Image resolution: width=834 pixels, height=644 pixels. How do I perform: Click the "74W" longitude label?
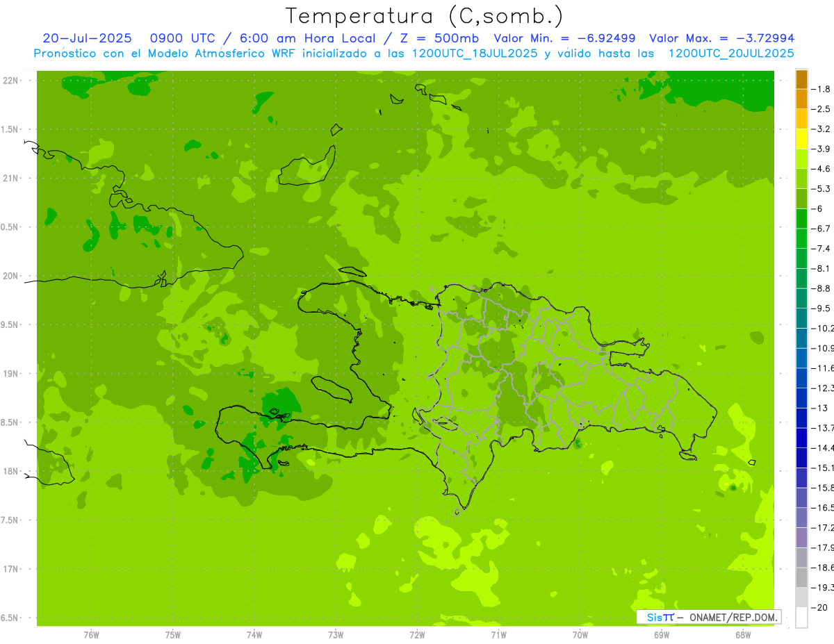(x=254, y=636)
